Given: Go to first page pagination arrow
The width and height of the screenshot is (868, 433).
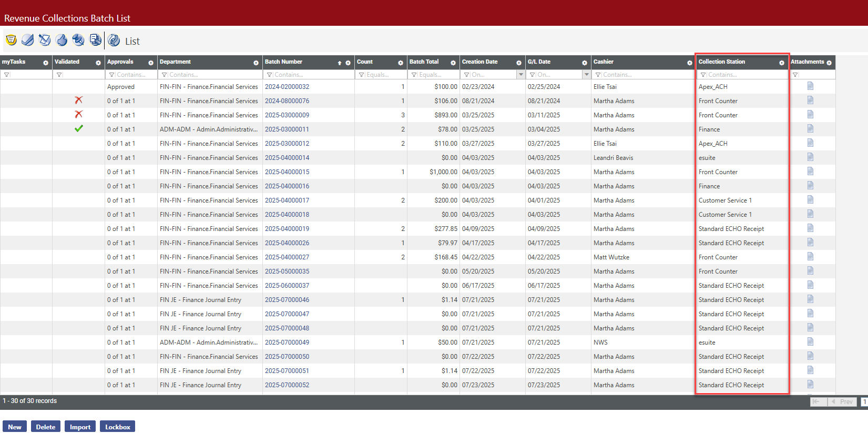Looking at the screenshot, I should pos(818,401).
